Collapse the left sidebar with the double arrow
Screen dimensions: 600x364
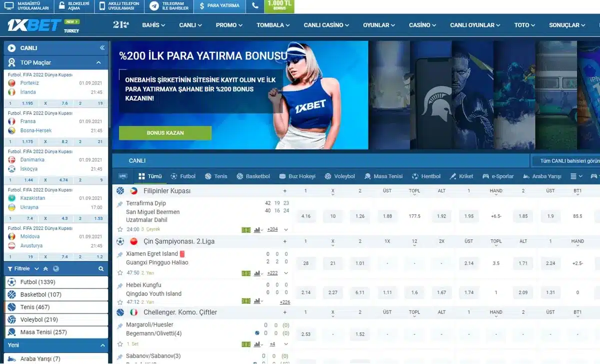pos(102,48)
